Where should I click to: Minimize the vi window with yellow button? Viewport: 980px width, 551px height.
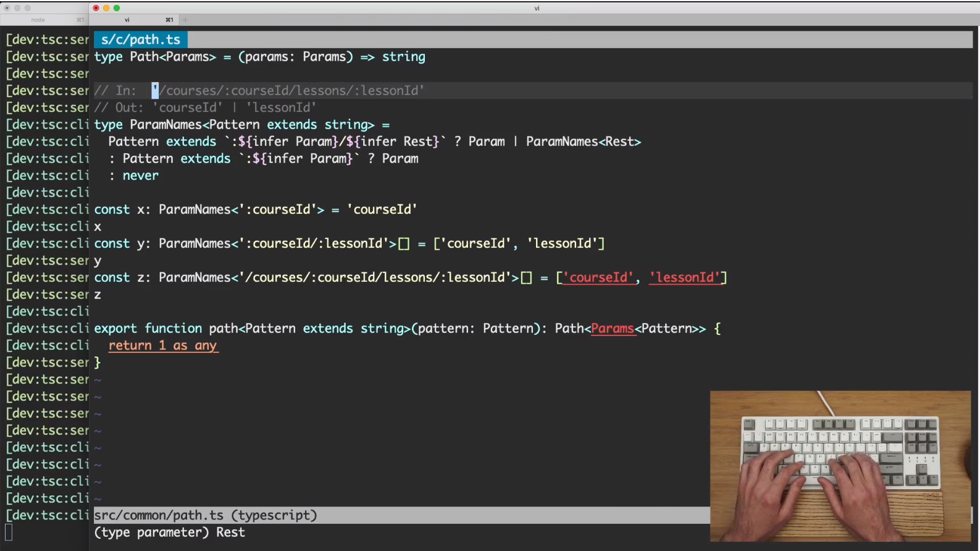(106, 8)
